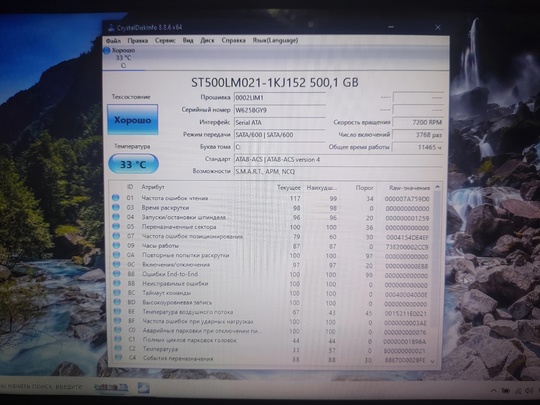
Task: Click the Порог column header
Action: 364,188
